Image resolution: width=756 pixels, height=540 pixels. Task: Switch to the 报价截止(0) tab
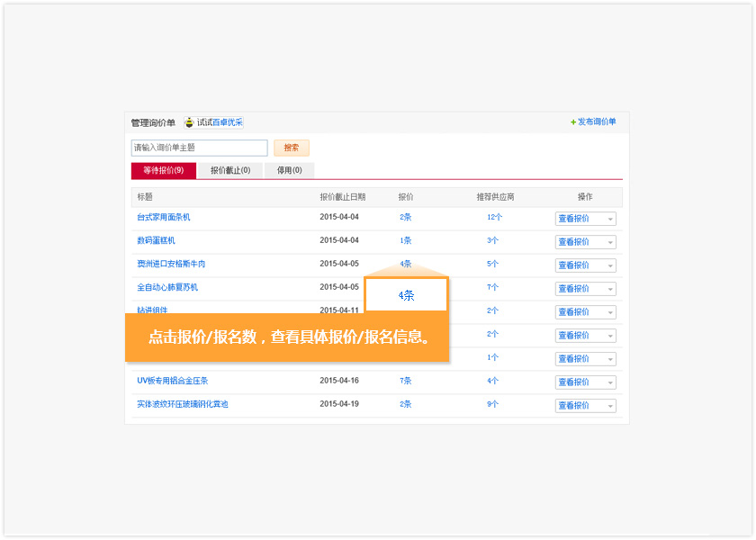click(230, 170)
